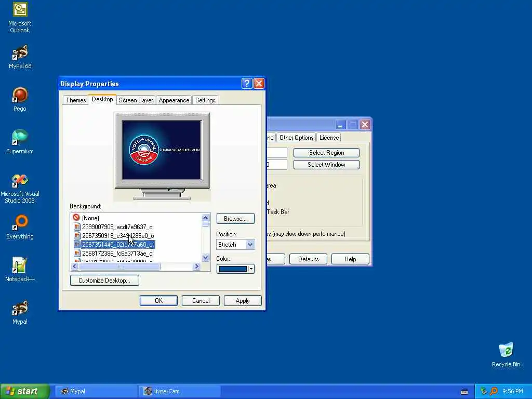Click the horizontal scrollbar thumb in background list
Screen dimensions: 532x399
tap(119, 267)
